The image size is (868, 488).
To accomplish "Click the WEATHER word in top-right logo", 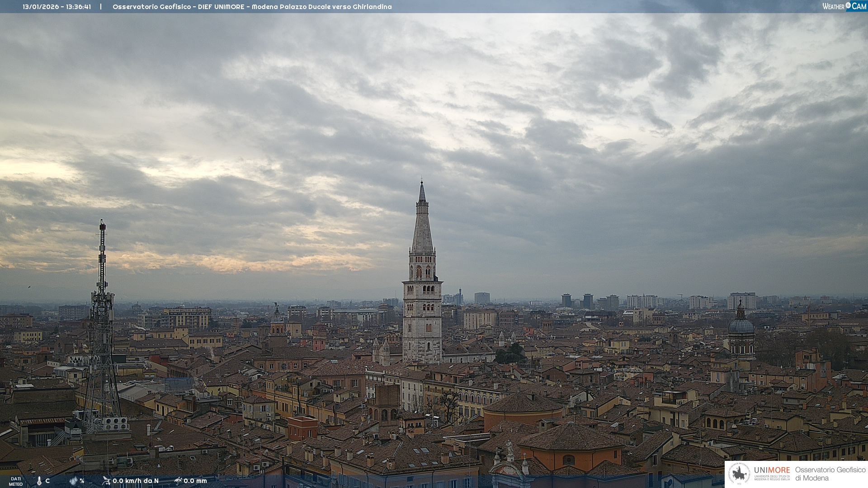I will coord(833,6).
